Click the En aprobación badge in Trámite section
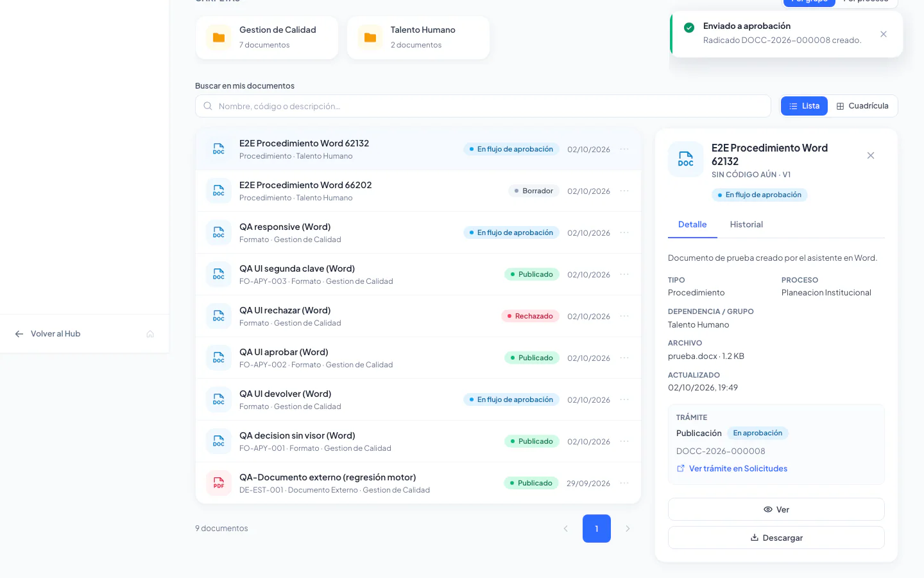The image size is (924, 578). [758, 433]
